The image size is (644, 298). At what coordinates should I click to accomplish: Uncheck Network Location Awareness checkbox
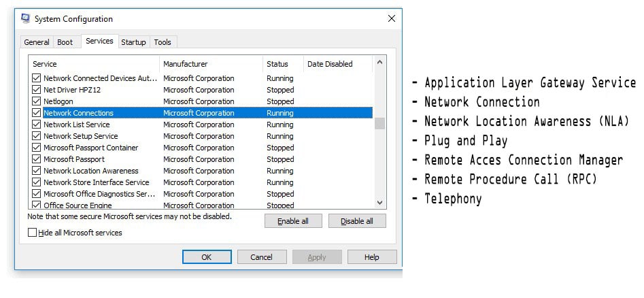click(36, 171)
